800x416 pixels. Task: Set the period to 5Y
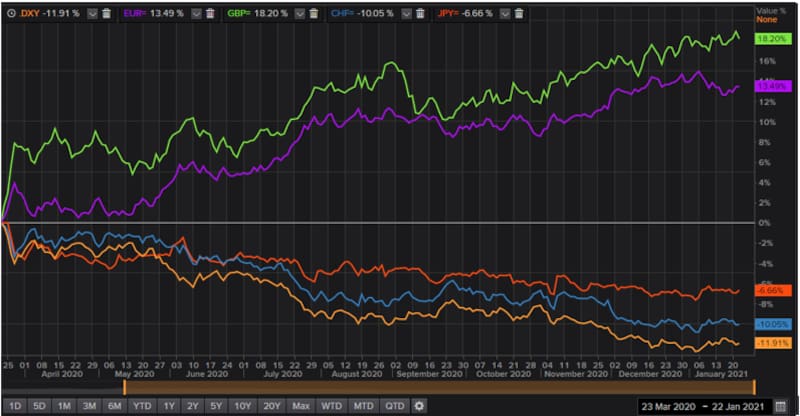coord(217,406)
